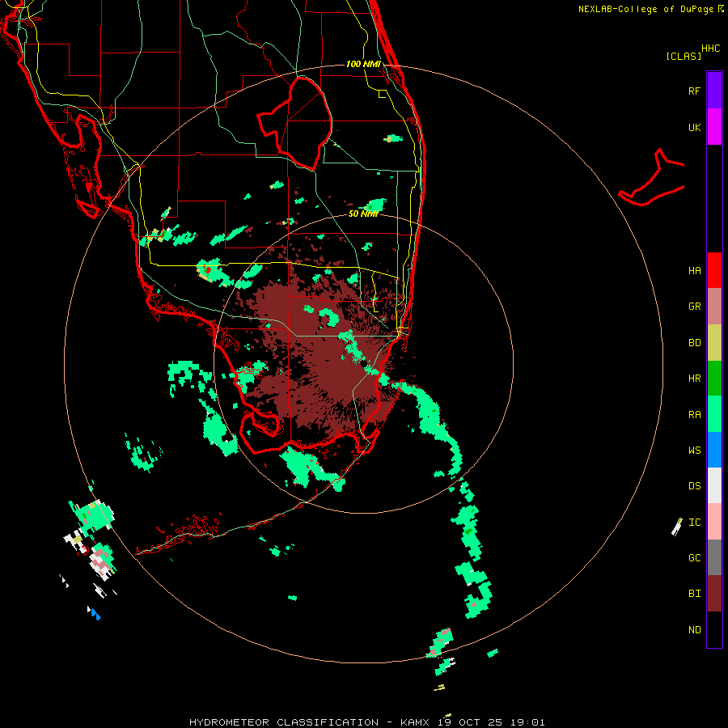Image resolution: width=728 pixels, height=728 pixels.
Task: Click the UK legend label text
Action: [x=694, y=127]
